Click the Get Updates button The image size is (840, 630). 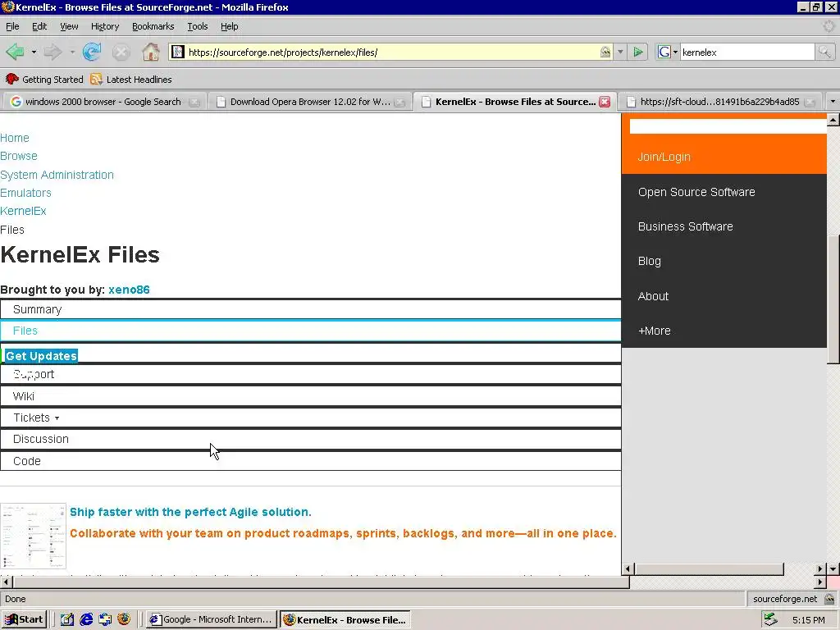[41, 356]
